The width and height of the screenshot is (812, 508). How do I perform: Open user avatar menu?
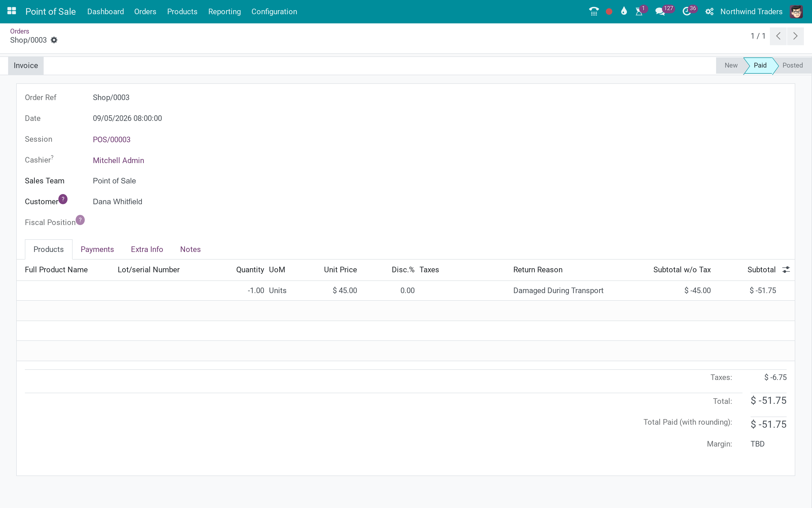click(x=796, y=11)
